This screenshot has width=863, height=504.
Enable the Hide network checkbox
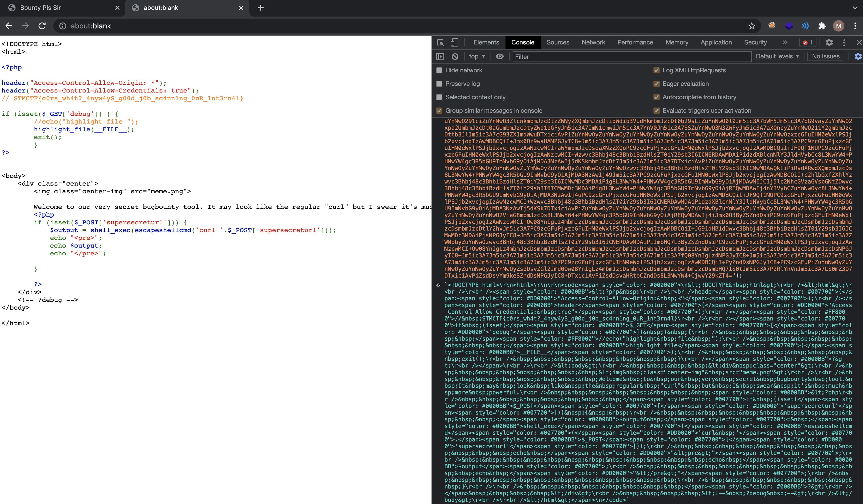pos(439,70)
